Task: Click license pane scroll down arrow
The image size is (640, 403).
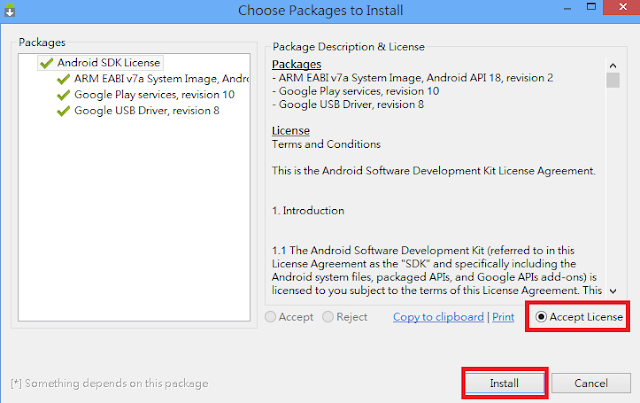Action: pyautogui.click(x=613, y=291)
